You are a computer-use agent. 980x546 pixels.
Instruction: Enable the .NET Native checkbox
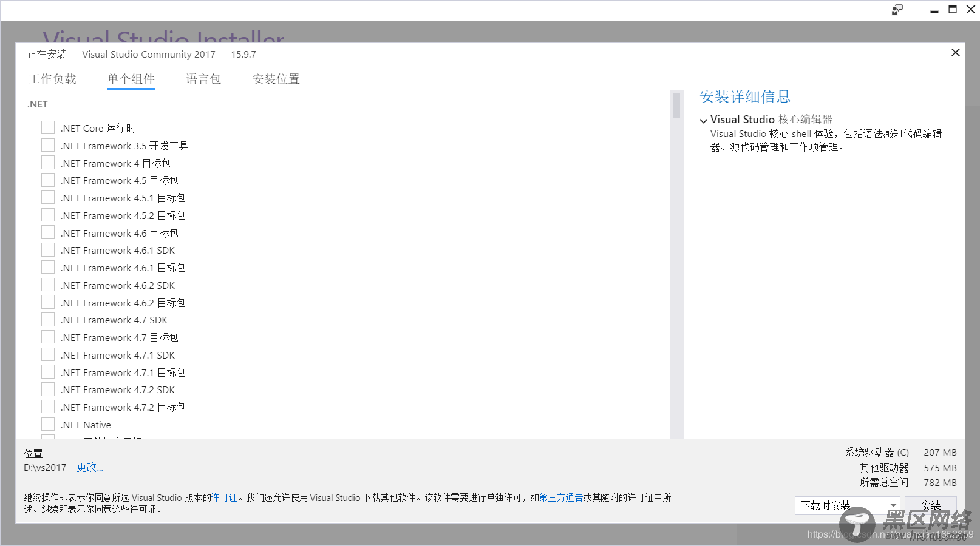point(48,424)
